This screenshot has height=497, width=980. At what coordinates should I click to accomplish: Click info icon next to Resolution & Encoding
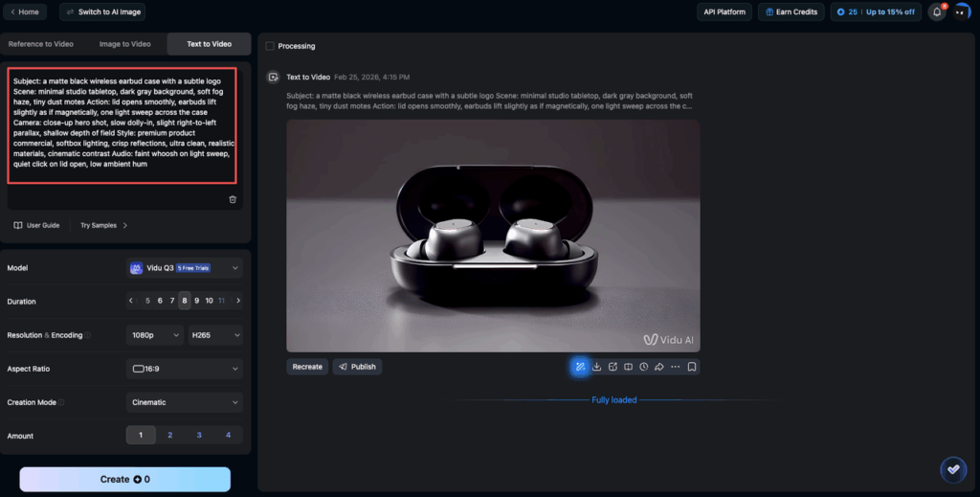pyautogui.click(x=87, y=336)
